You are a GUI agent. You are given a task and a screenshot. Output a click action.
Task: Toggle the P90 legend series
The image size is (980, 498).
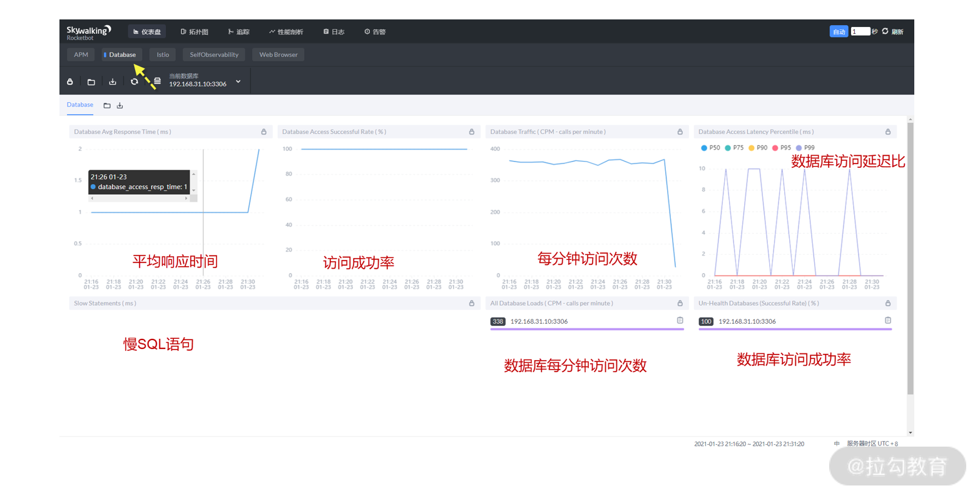[x=758, y=148]
